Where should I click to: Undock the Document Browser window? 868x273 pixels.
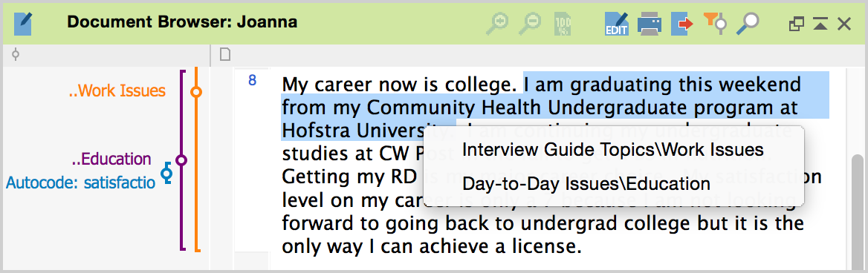point(796,23)
